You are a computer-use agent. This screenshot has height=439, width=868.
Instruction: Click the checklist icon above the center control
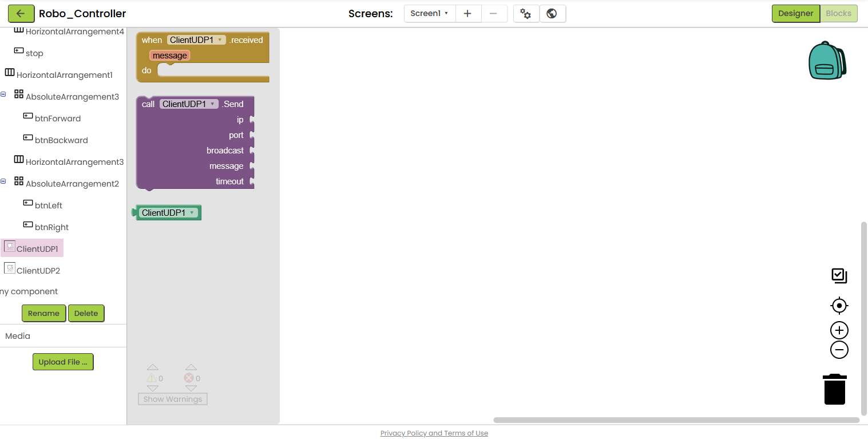[x=839, y=276]
